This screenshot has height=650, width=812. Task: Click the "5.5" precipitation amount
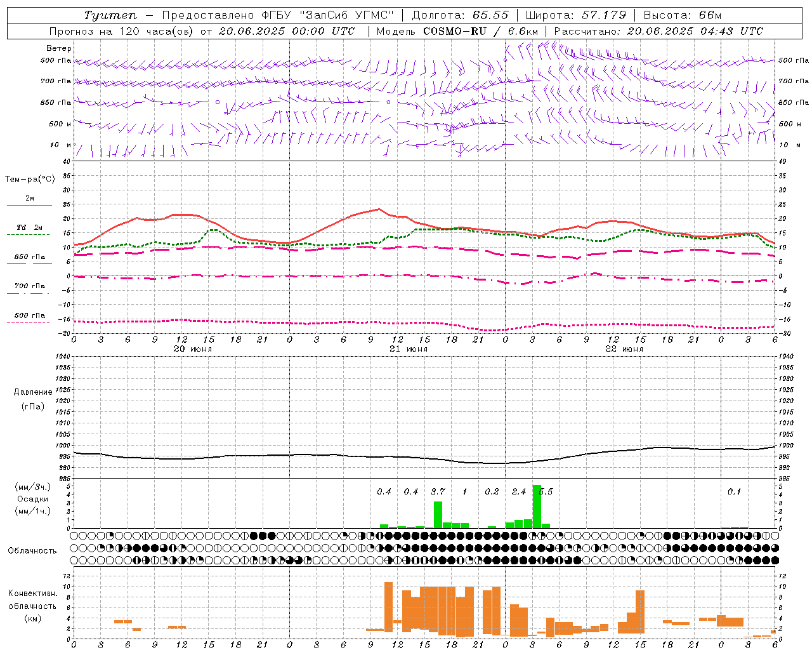coord(546,491)
